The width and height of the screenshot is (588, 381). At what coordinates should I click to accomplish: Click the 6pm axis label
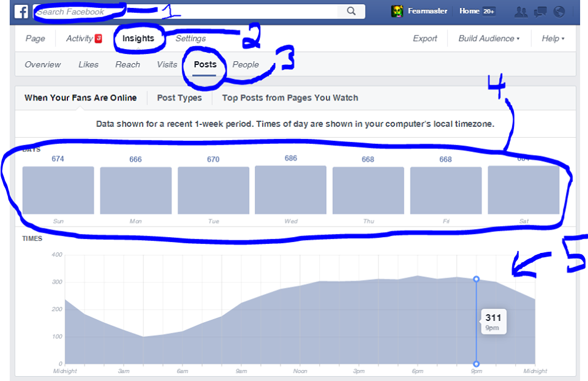tap(418, 371)
